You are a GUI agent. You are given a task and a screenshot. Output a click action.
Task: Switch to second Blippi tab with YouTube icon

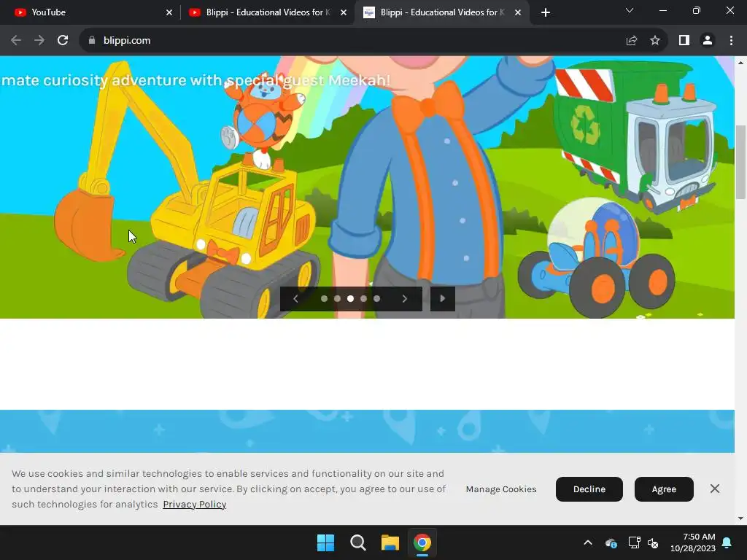point(267,12)
